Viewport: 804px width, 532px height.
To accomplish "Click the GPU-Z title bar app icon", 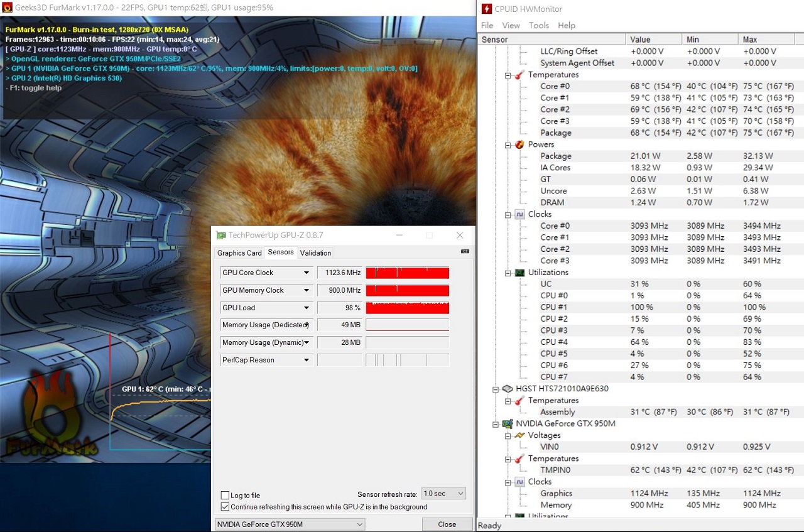I will (220, 235).
